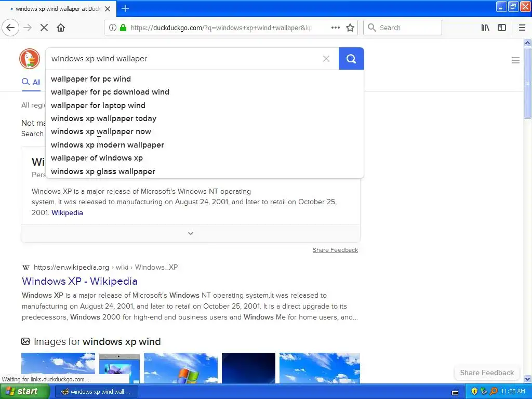Click the floating Share Feedback button

(x=487, y=373)
